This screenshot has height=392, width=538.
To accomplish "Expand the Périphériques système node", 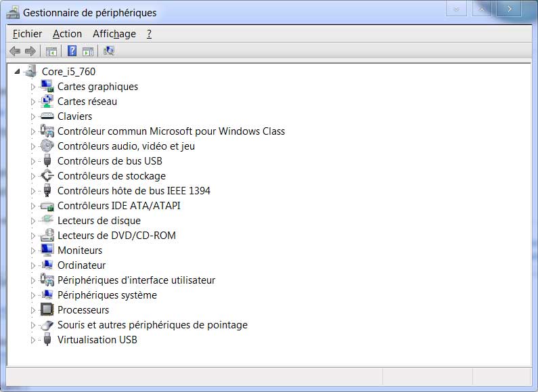I will (33, 295).
